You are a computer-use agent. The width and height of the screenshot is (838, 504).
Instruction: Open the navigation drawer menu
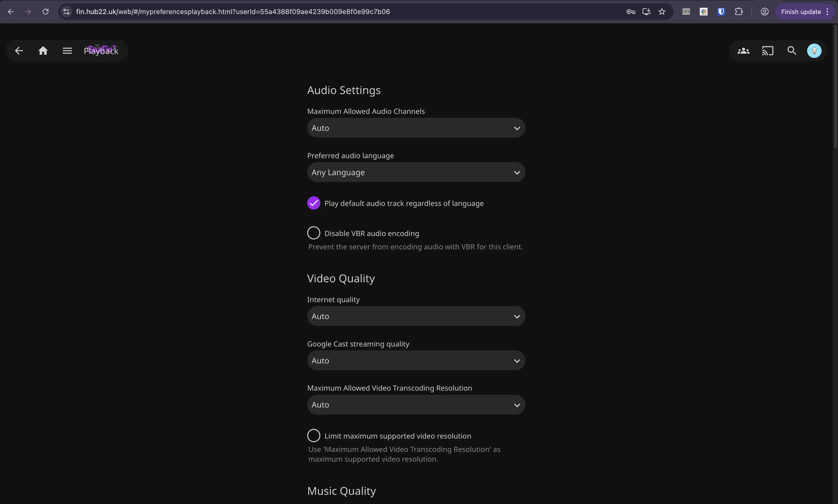coord(67,50)
